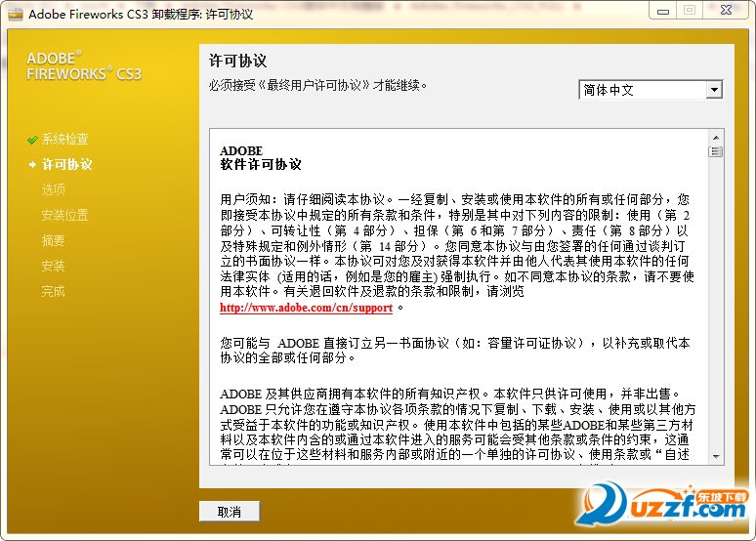Screen dimensions: 756x541
Task: Close the Adobe Fireworks CS3 uninstaller window
Action: [x=726, y=10]
